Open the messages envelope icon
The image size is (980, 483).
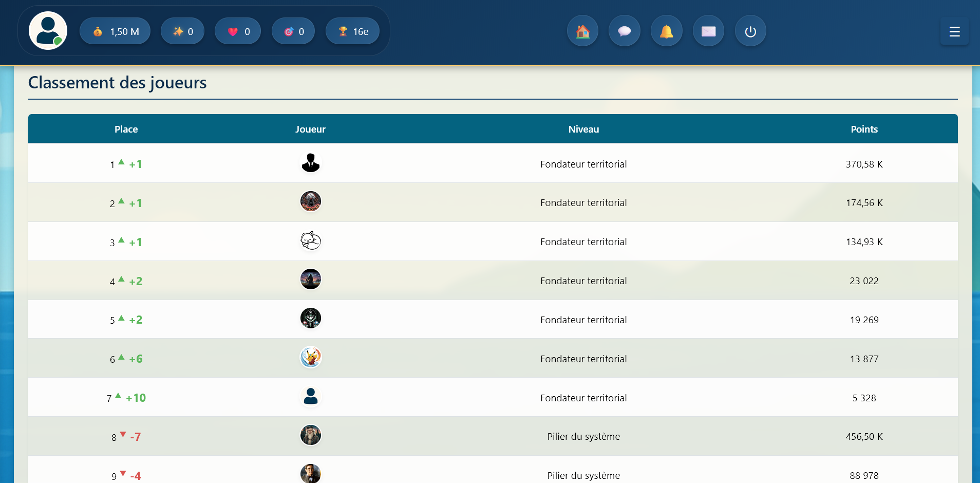(x=708, y=31)
